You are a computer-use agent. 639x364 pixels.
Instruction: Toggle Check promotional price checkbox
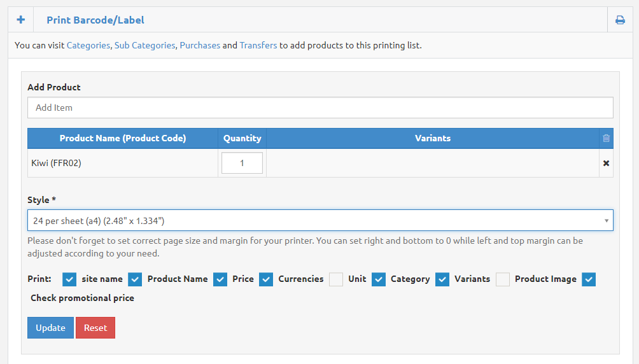click(x=589, y=279)
